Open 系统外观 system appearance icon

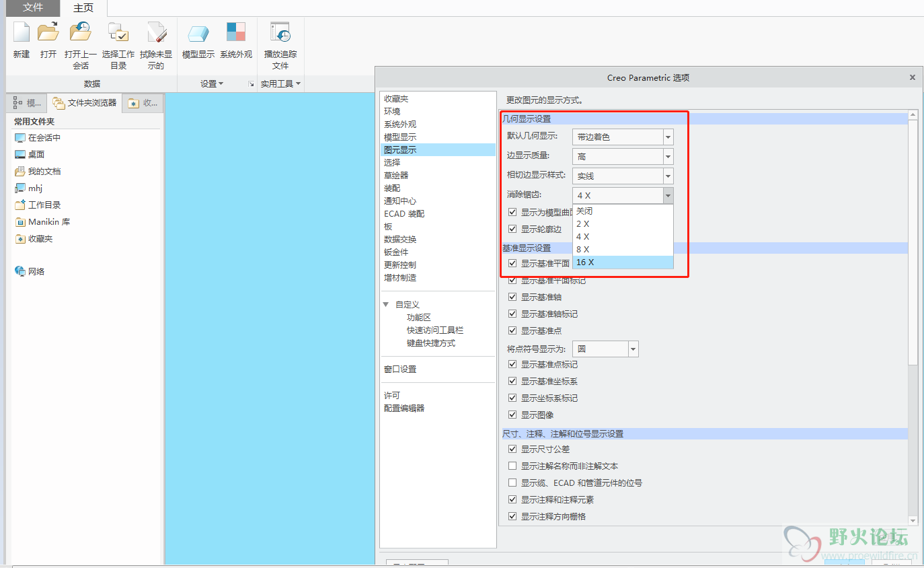coord(236,32)
